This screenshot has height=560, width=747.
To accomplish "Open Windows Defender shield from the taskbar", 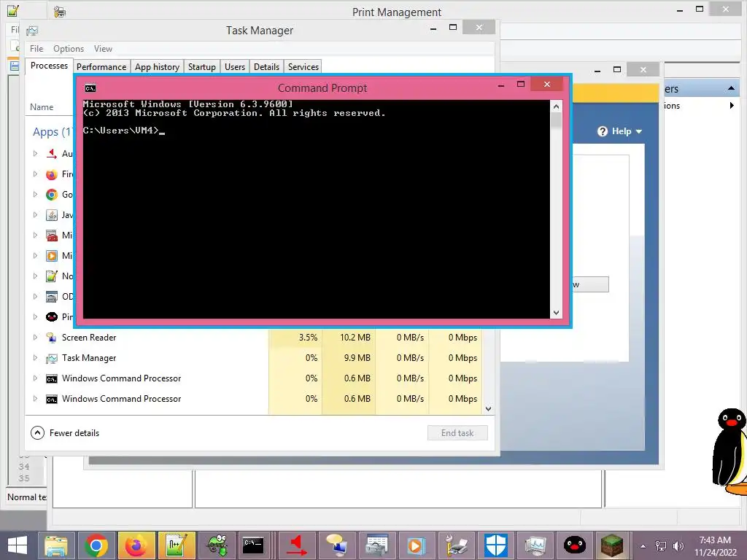I will [495, 545].
